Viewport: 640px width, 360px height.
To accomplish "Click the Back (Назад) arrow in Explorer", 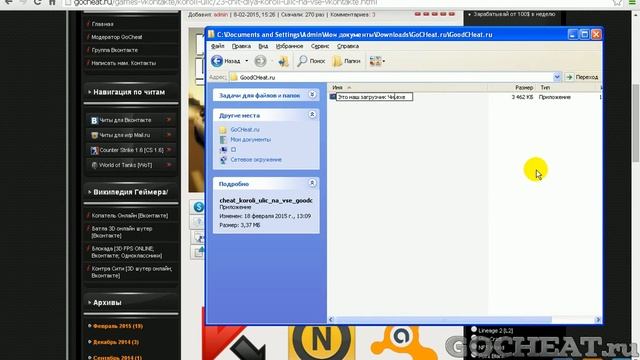I will (x=217, y=61).
